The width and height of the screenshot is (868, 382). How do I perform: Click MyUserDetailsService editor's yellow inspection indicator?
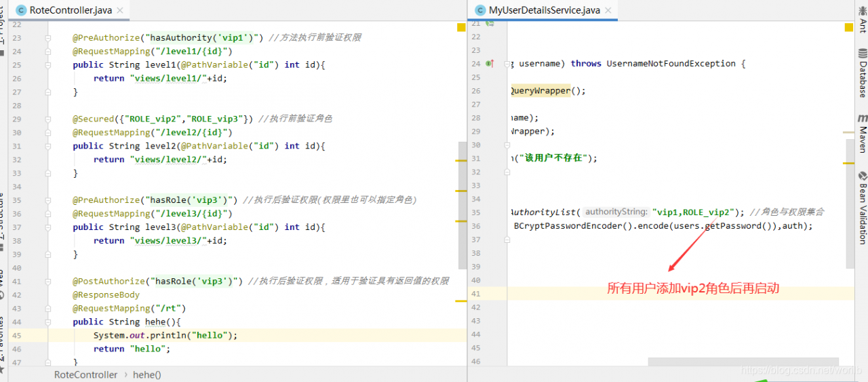tap(849, 27)
